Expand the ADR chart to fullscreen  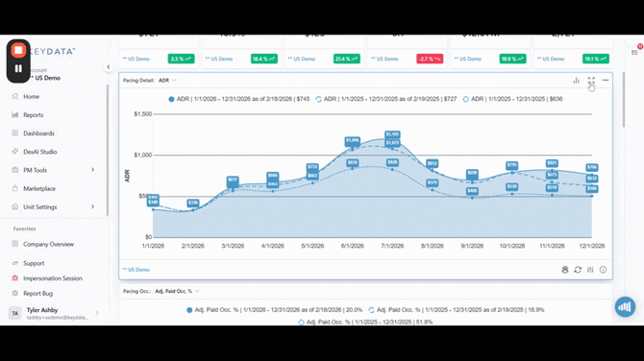pos(591,81)
